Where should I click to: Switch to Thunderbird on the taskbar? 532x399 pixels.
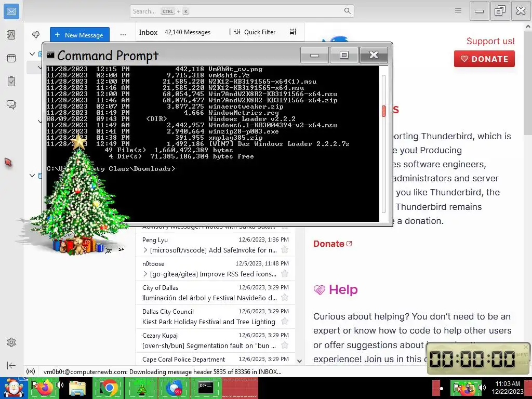coord(174,388)
